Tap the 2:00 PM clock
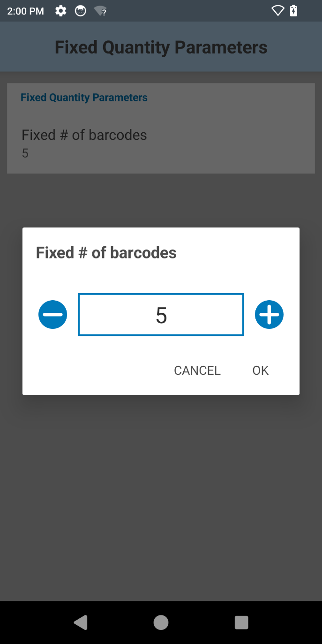The height and width of the screenshot is (644, 322). click(26, 11)
